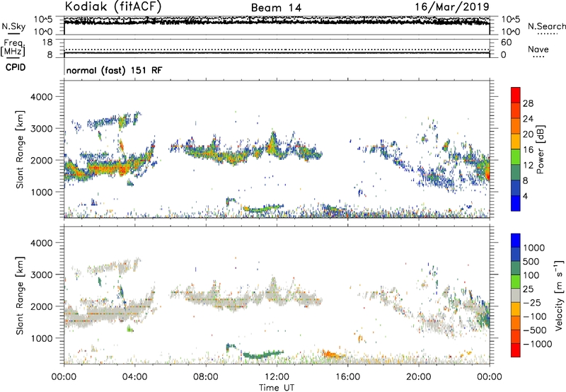Click the "Slant Range [km]" label of velocity panel
Screen dimensions: 566x392
[x=20, y=295]
